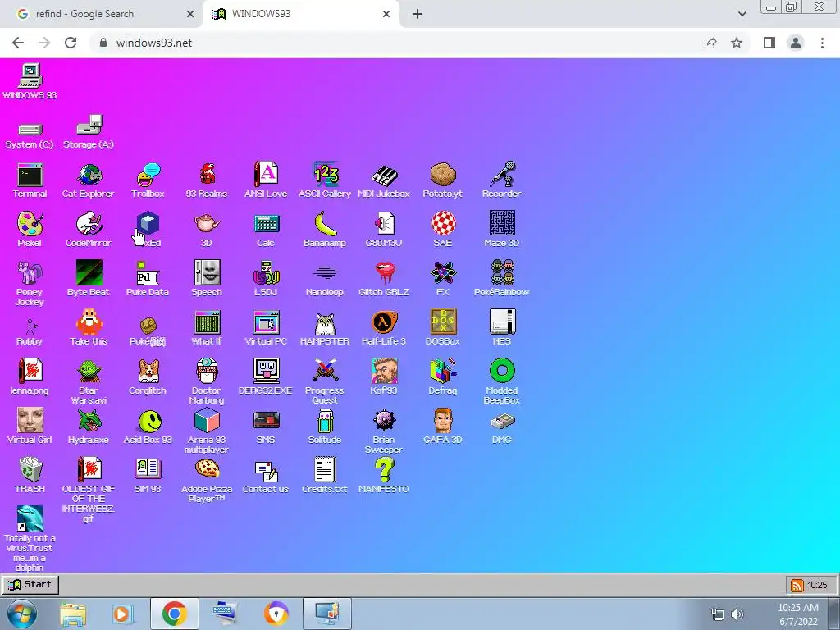Open the Piskel paint palette icon

coord(30,230)
